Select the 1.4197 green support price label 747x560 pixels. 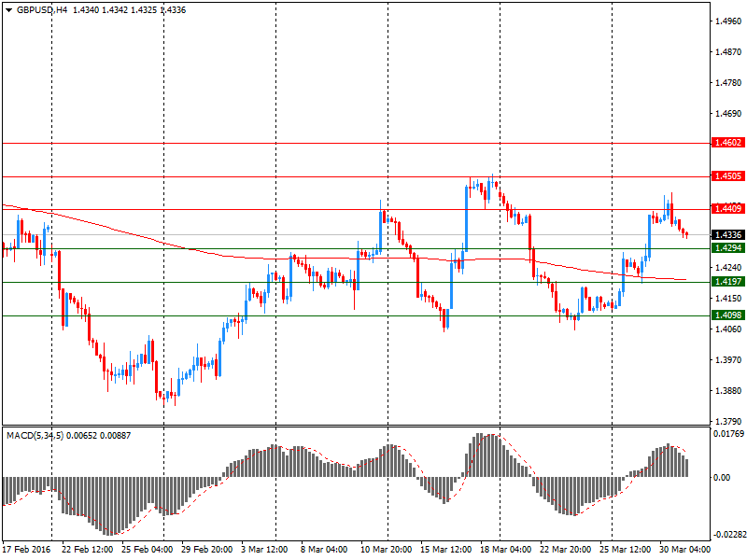point(728,282)
